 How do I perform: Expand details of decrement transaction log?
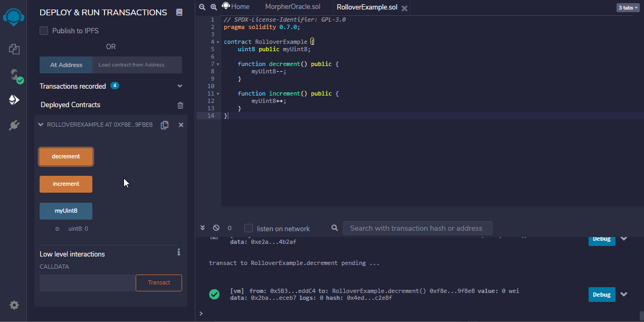[x=624, y=295]
